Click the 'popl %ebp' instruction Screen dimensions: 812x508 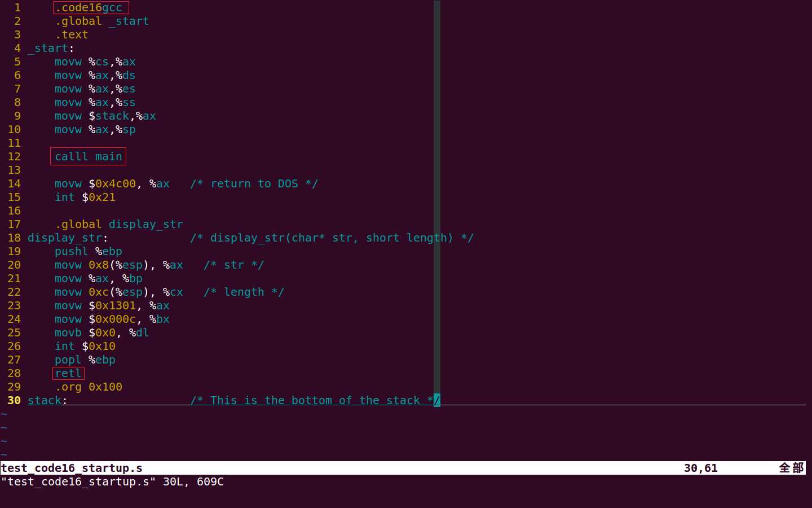click(85, 360)
